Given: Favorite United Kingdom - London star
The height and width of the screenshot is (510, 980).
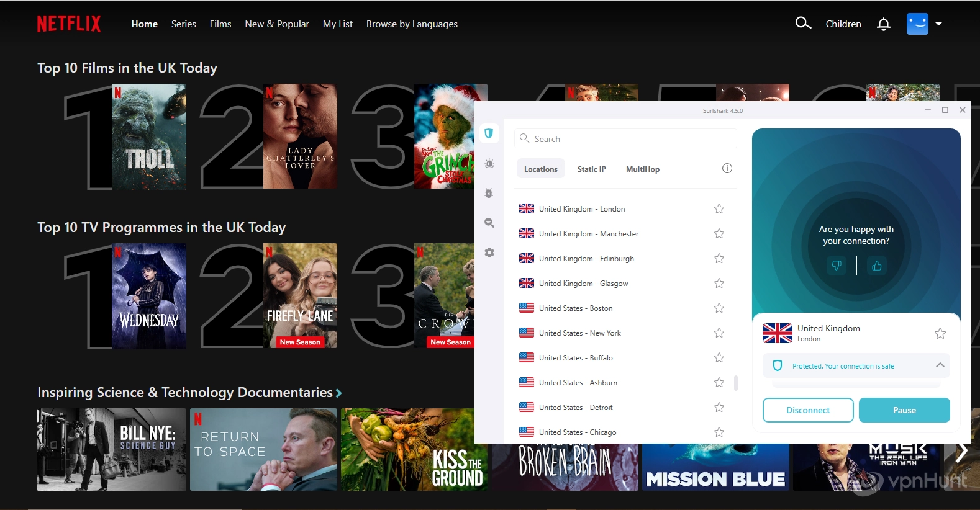Looking at the screenshot, I should pyautogui.click(x=719, y=208).
